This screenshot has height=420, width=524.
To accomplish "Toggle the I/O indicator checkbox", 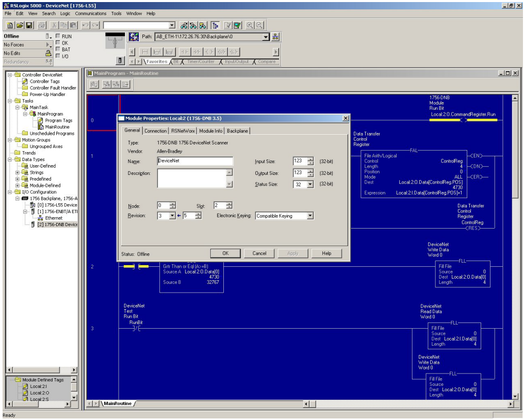I will click(58, 56).
